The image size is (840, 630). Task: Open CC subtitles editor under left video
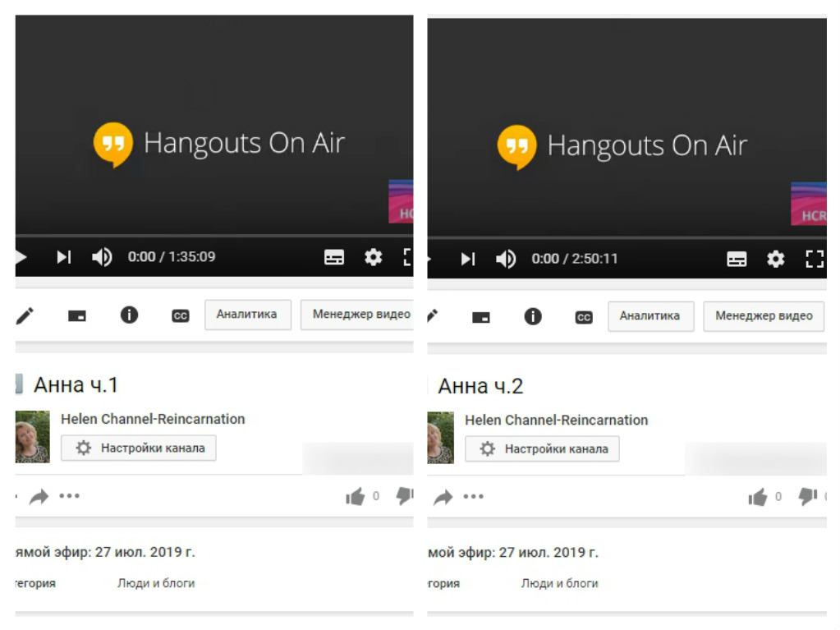click(180, 316)
